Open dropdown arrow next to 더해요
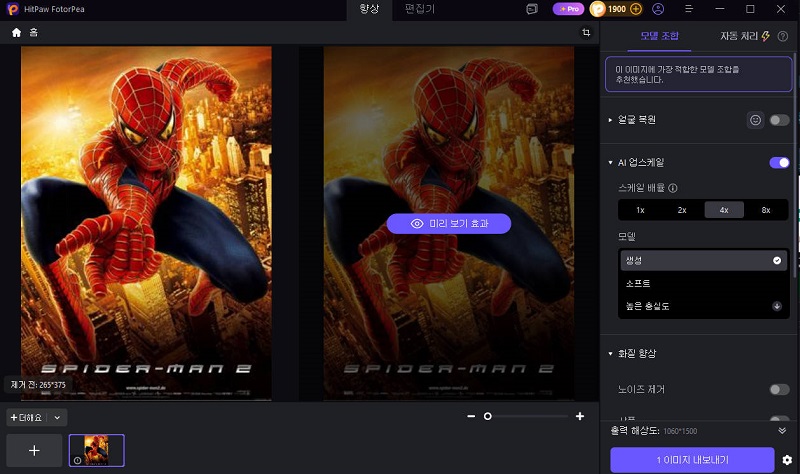The height and width of the screenshot is (474, 800). coord(57,417)
